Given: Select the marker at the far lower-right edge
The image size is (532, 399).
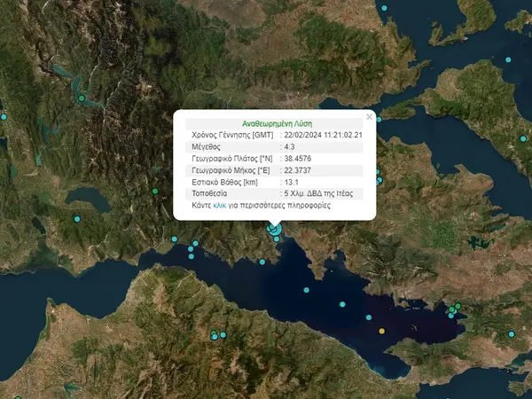Looking at the screenshot, I should tap(512, 332).
